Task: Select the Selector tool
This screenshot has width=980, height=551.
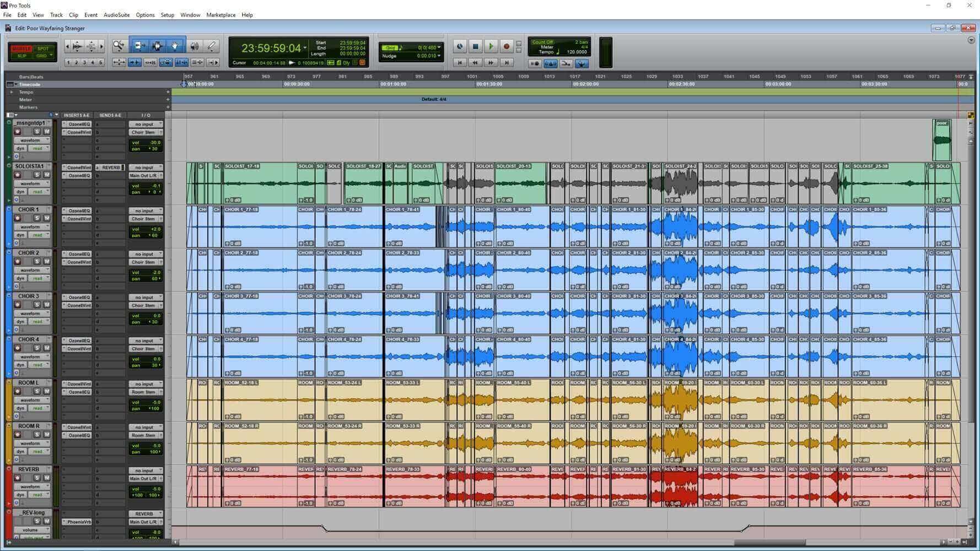Action: 157,46
